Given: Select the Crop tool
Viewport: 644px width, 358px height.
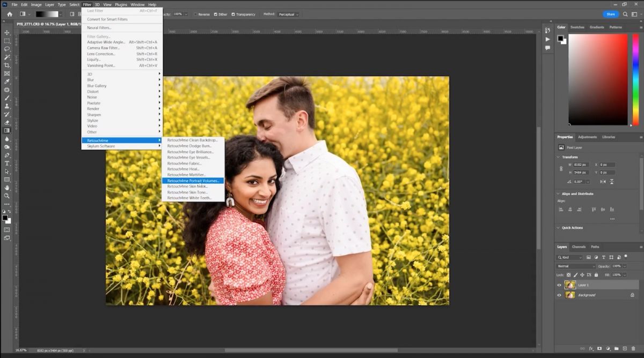Looking at the screenshot, I should tap(7, 65).
